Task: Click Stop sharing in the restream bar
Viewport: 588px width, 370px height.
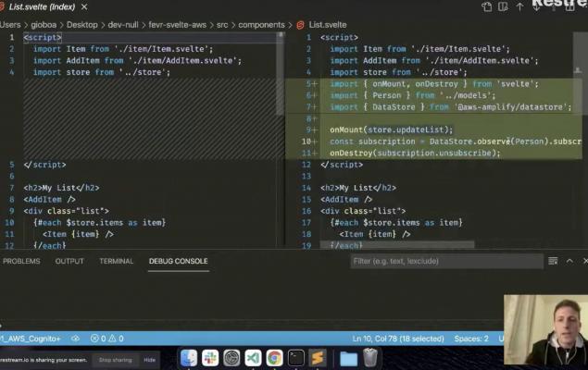Action: pos(116,360)
